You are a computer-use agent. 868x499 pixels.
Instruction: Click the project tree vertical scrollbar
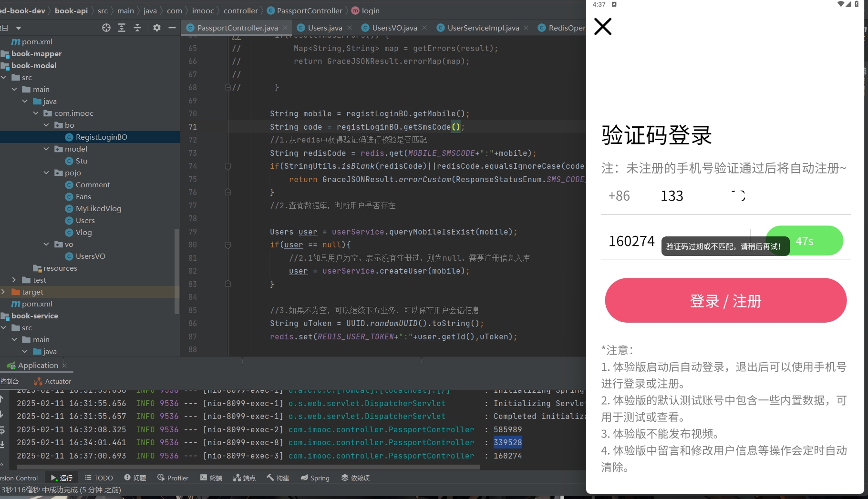(x=177, y=272)
